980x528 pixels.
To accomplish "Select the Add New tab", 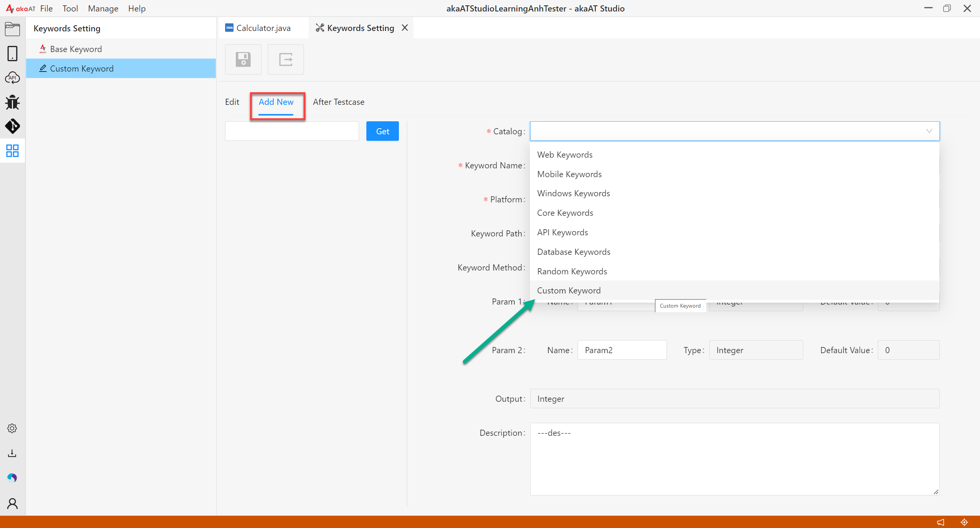I will coord(276,102).
